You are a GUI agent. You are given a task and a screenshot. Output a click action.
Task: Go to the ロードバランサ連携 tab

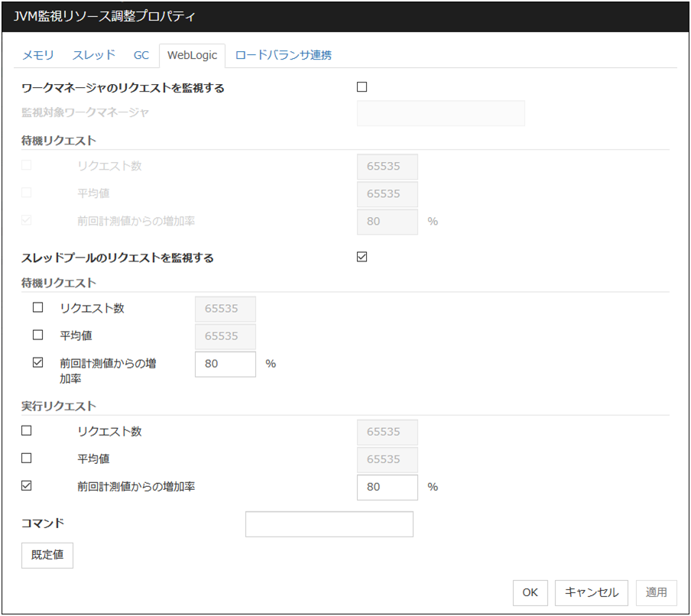point(283,55)
